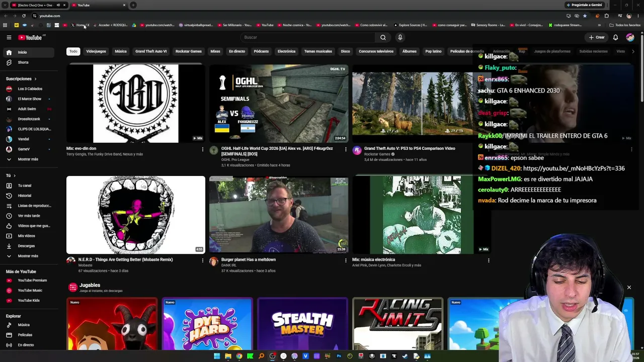
Task: Open the Home / X bookmark
Action: [x=80, y=25]
